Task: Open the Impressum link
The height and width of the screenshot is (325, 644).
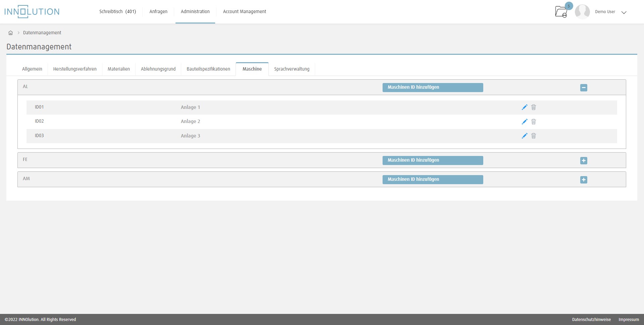Action: pos(628,319)
